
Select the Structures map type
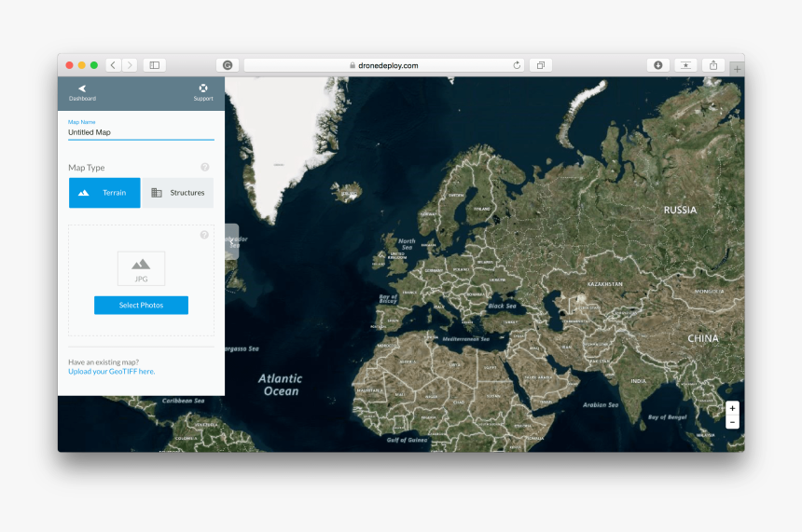click(177, 193)
